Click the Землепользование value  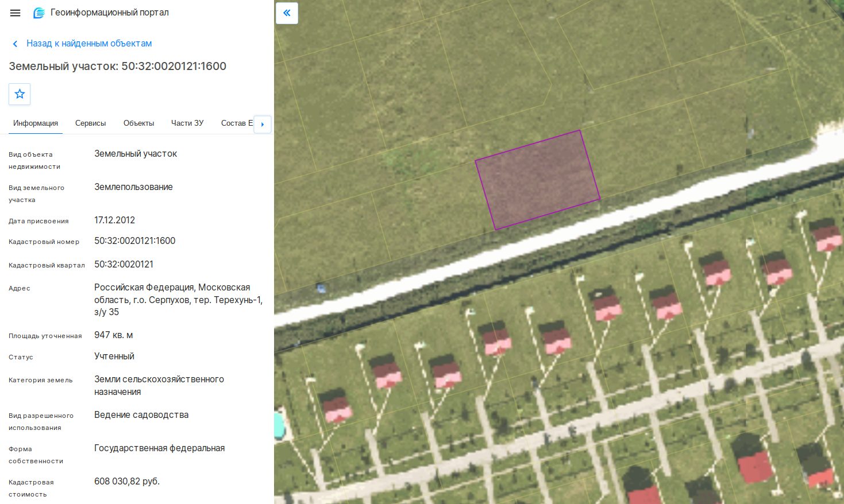133,187
